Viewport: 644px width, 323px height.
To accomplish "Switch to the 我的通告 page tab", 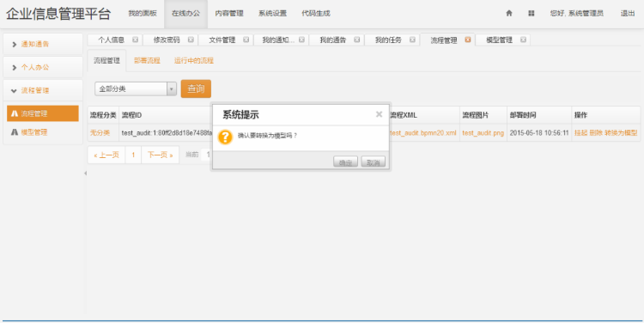I will 333,40.
